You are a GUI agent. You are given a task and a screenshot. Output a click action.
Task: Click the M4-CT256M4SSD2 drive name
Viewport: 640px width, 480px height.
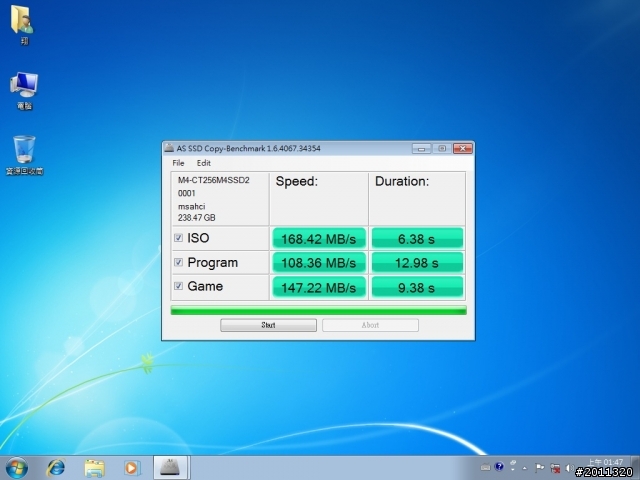(213, 180)
